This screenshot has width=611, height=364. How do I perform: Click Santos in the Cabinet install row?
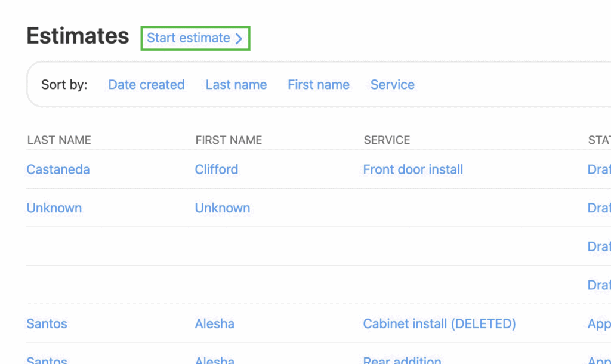[x=47, y=324]
